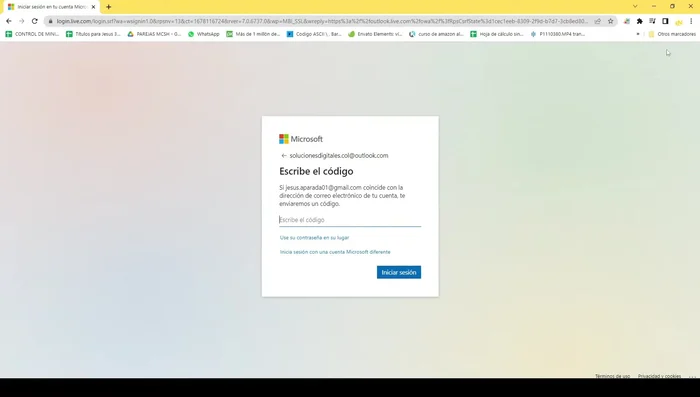Click the solucionesdigitales.col@outlook.com text
This screenshot has height=397, width=700.
(x=339, y=155)
